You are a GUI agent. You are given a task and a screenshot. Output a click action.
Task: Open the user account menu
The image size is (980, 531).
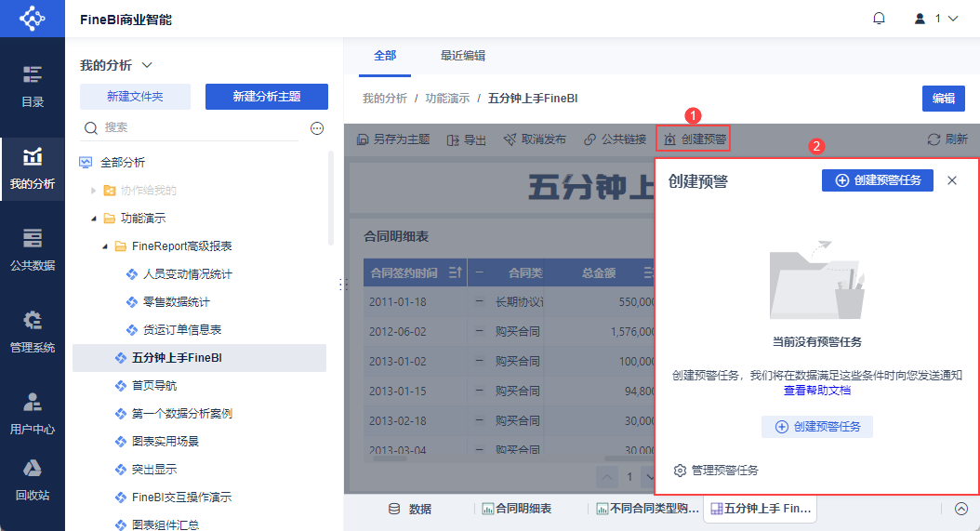click(935, 19)
